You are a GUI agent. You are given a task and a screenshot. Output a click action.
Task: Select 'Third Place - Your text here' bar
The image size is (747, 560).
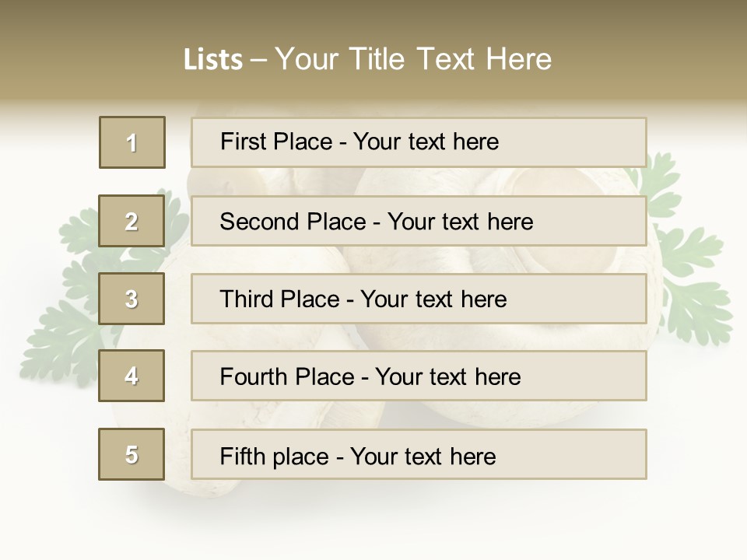pyautogui.click(x=419, y=299)
